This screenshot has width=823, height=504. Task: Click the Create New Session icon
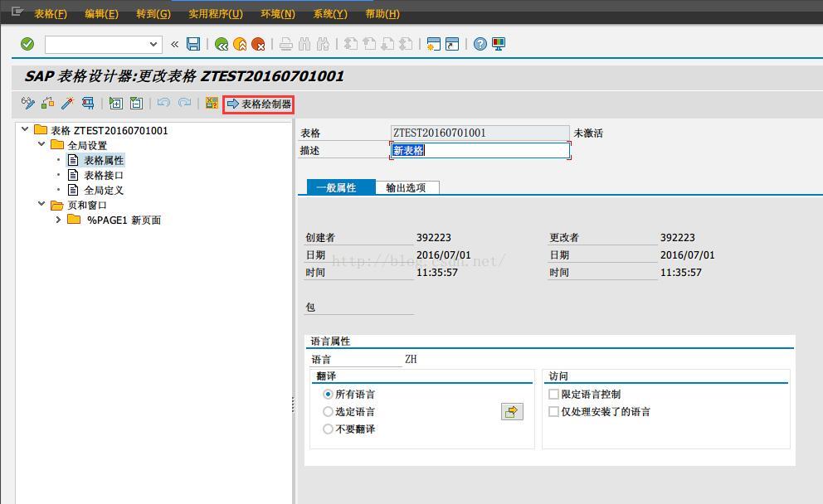point(434,44)
